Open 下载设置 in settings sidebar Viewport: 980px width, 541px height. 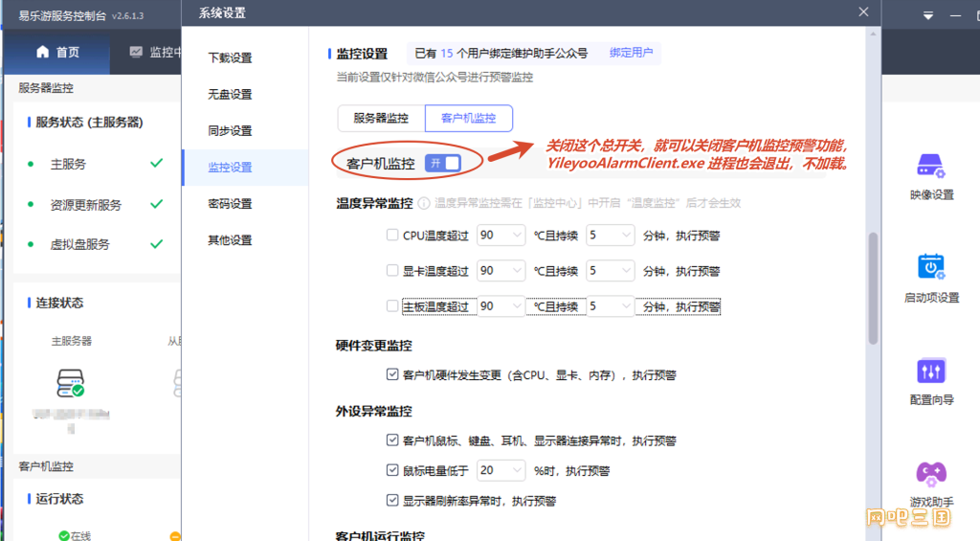230,57
